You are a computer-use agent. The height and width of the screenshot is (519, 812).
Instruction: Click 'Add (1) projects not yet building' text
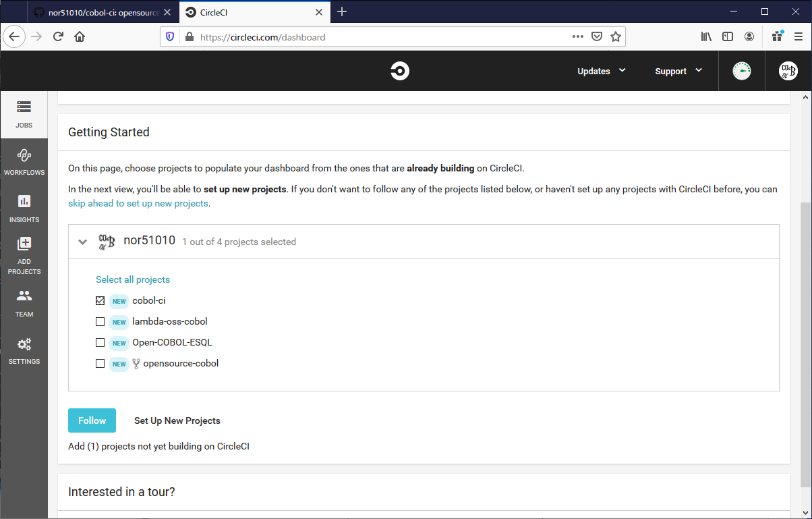click(158, 446)
